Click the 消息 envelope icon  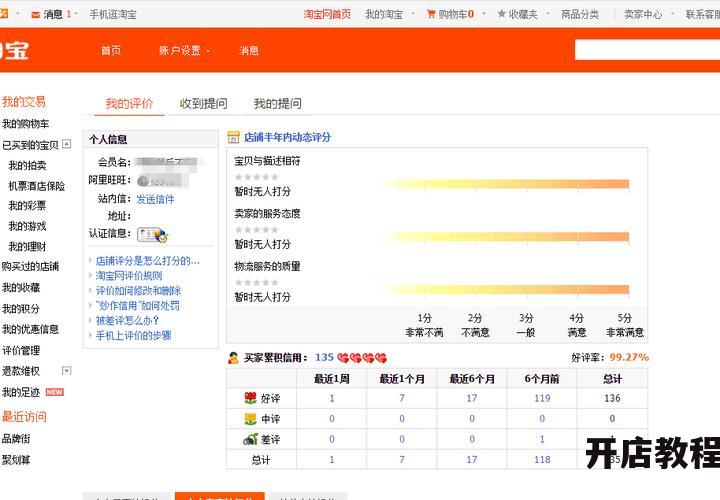coord(35,15)
